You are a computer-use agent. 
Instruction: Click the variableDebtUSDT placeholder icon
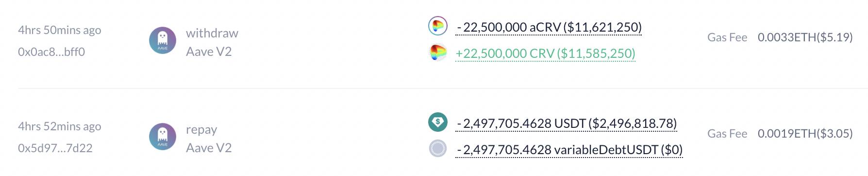(437, 148)
